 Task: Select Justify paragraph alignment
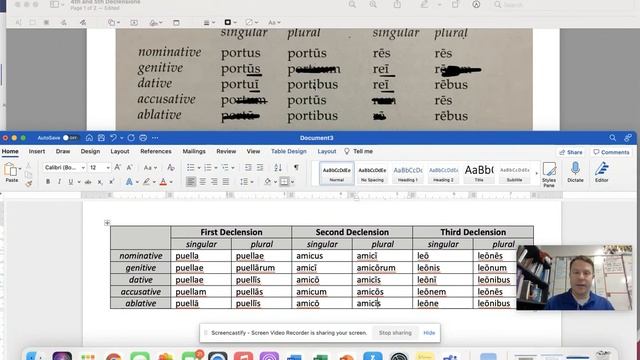click(x=226, y=182)
